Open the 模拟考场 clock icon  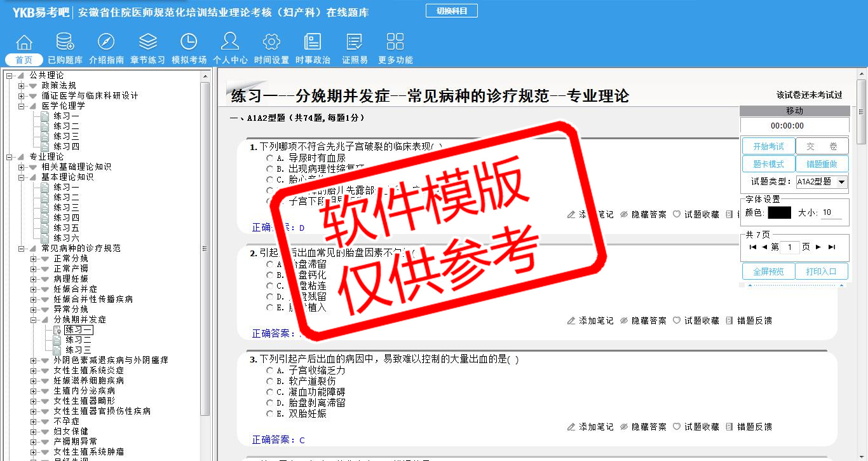(189, 43)
